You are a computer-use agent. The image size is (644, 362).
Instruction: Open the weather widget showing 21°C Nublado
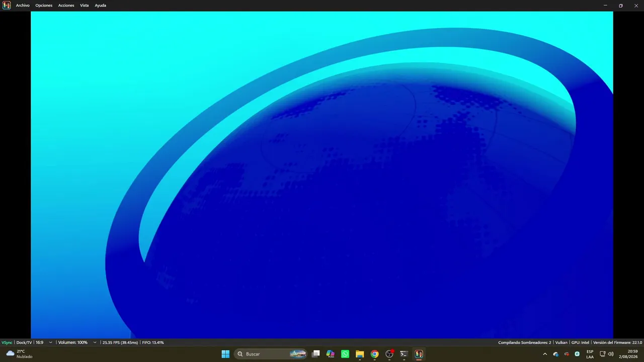tap(19, 354)
